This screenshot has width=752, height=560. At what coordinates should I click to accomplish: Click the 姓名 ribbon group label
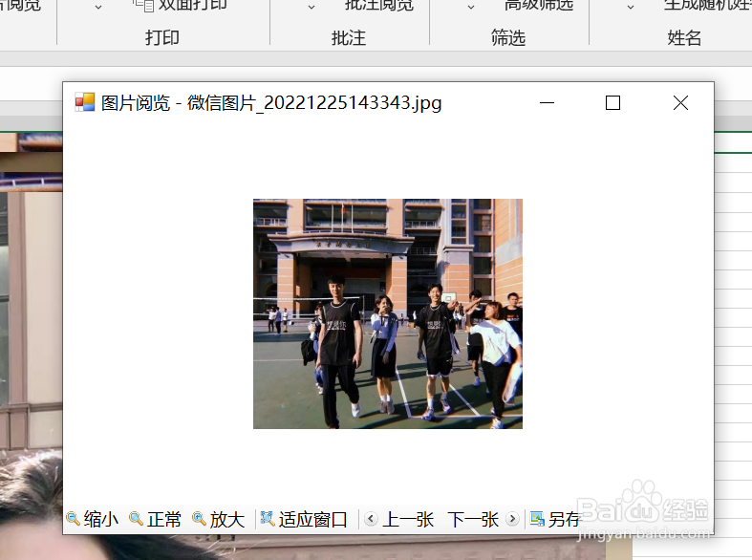[x=684, y=37]
